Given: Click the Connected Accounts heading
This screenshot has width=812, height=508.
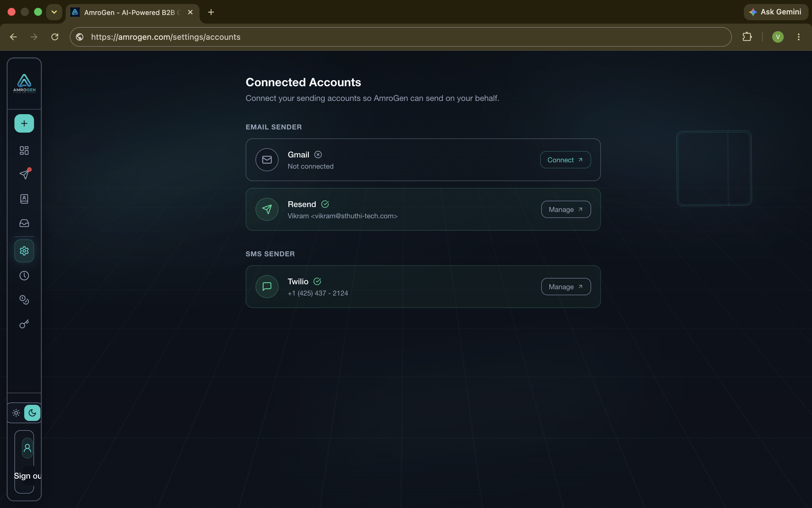Looking at the screenshot, I should [x=303, y=82].
